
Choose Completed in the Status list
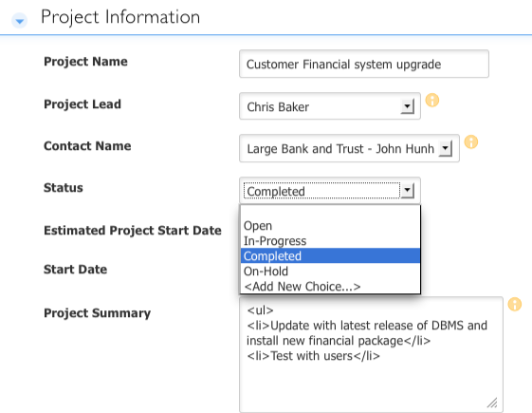pos(330,255)
